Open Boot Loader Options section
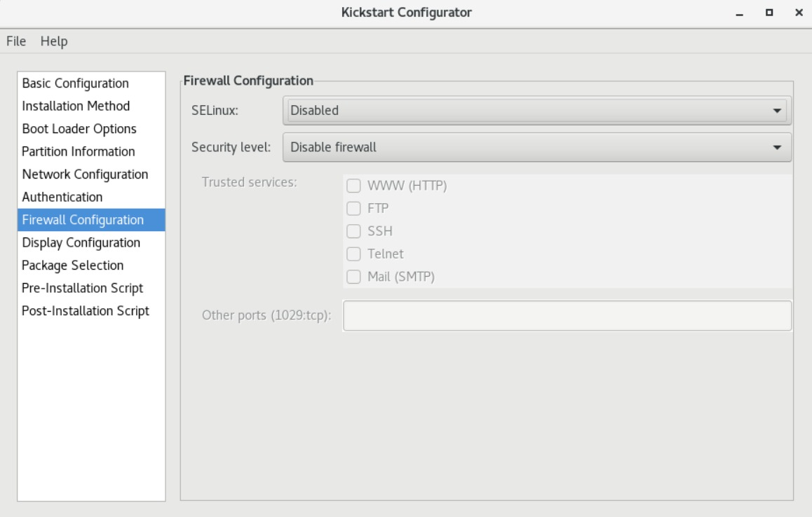812x517 pixels. tap(79, 129)
